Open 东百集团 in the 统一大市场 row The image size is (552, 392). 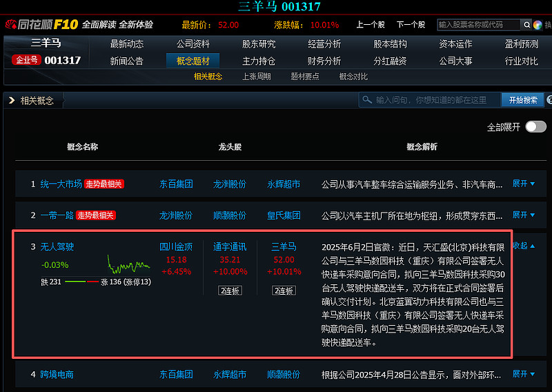(176, 184)
